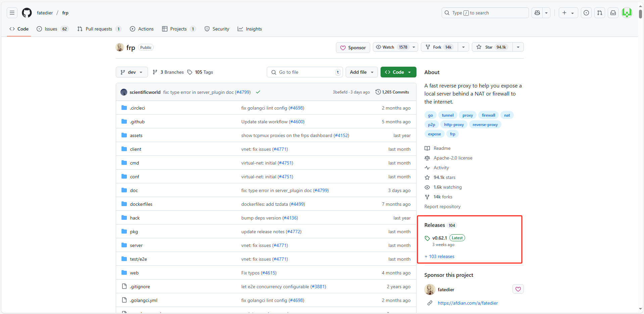Viewport: 644px width, 314px height.
Task: Open the hamburger navigation menu
Action: tap(12, 13)
